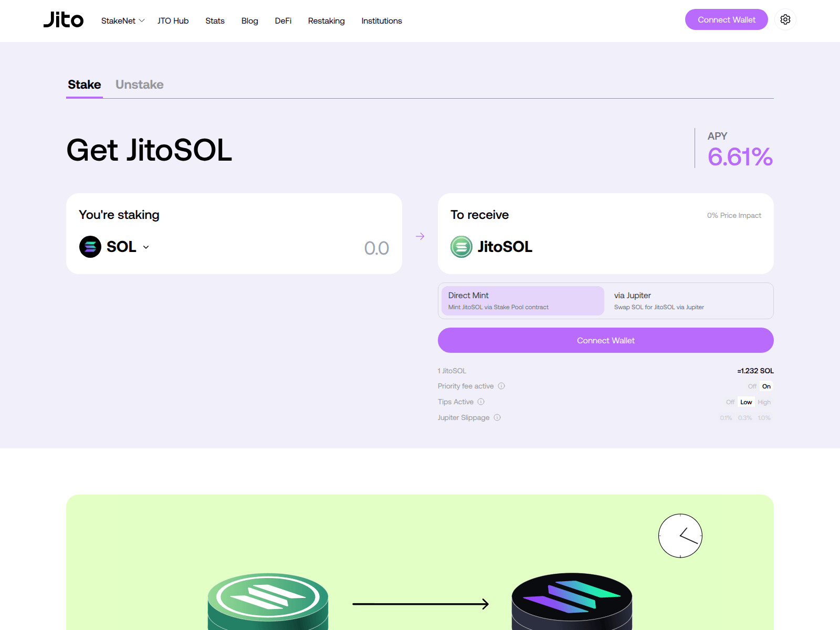
Task: Set Tips Active to Off
Action: (x=730, y=402)
